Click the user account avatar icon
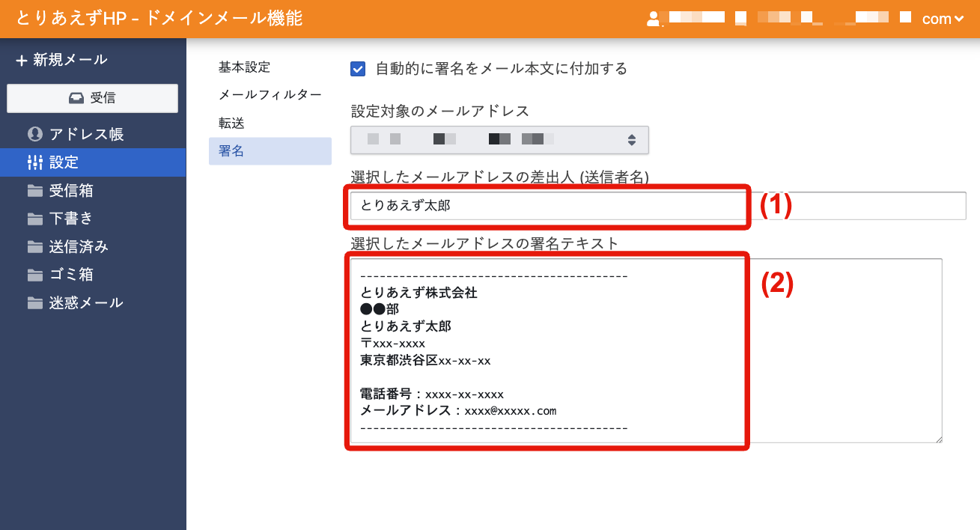This screenshot has width=980, height=530. [654, 19]
